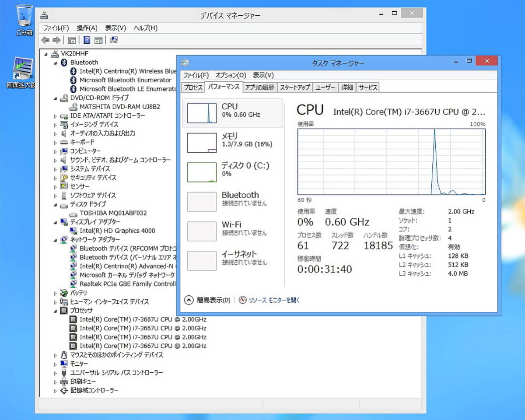Open 操作(A) menu in Device Manager
This screenshot has height=420, width=525.
[87, 28]
